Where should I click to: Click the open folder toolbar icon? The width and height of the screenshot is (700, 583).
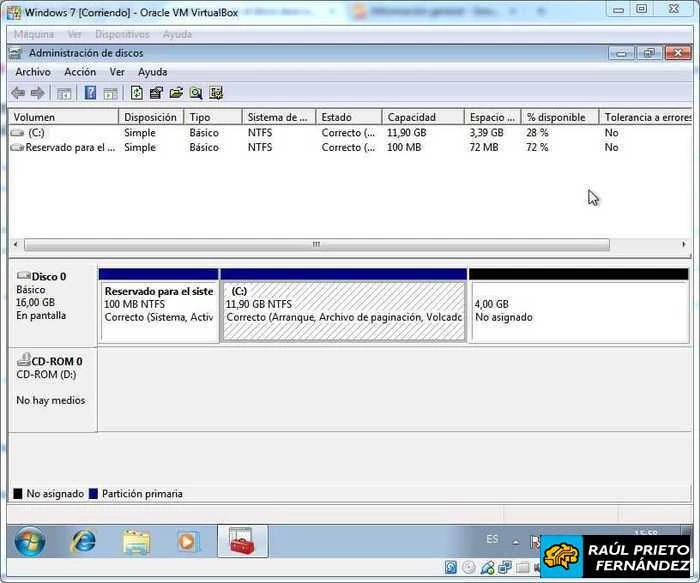(176, 93)
